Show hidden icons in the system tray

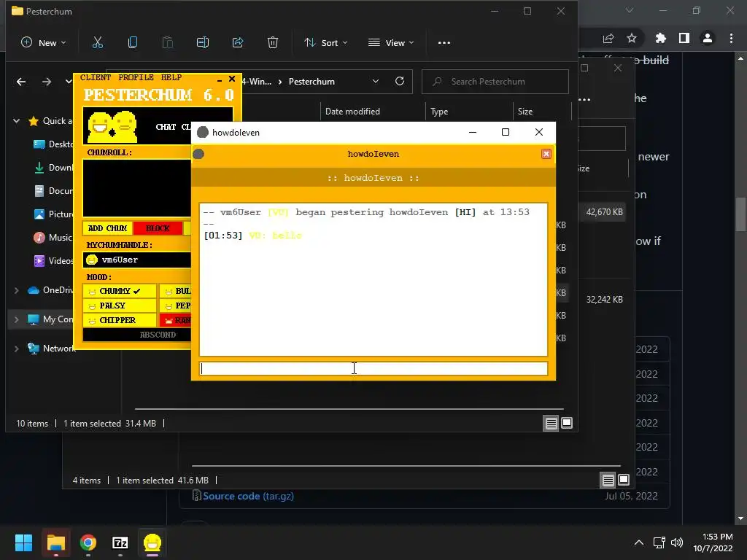[x=639, y=542]
